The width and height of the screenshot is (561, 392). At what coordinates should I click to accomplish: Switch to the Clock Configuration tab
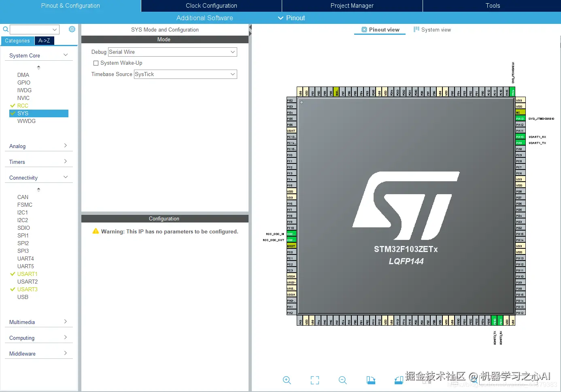(211, 6)
